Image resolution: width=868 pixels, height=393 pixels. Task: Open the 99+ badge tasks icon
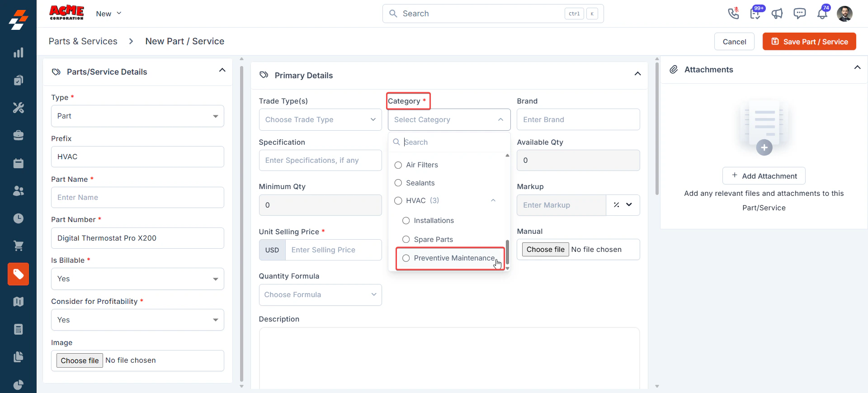click(755, 13)
